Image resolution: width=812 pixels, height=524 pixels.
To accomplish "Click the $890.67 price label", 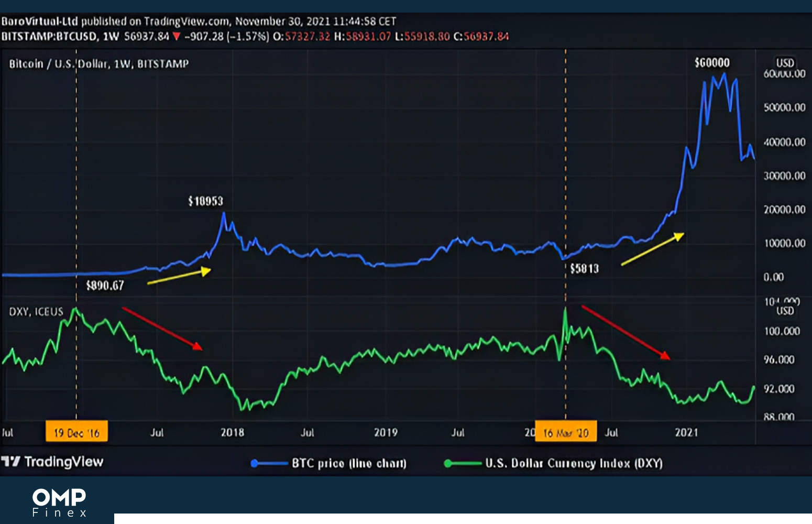I will (105, 286).
